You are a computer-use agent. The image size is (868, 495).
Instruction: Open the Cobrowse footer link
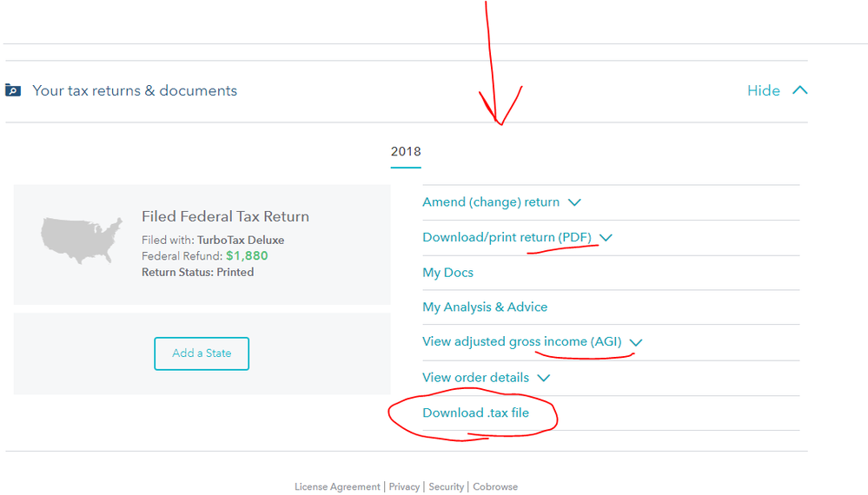pyautogui.click(x=495, y=487)
